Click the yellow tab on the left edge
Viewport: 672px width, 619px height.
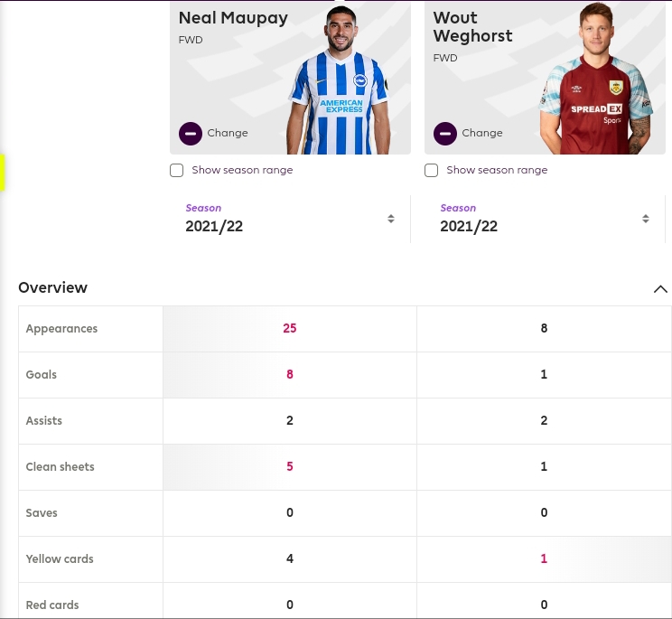[2, 173]
